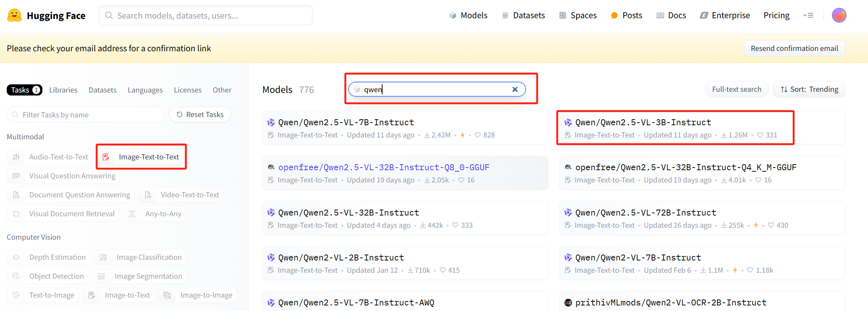
Task: Toggle the Image-Text-to-Text task filter
Action: pyautogui.click(x=141, y=157)
